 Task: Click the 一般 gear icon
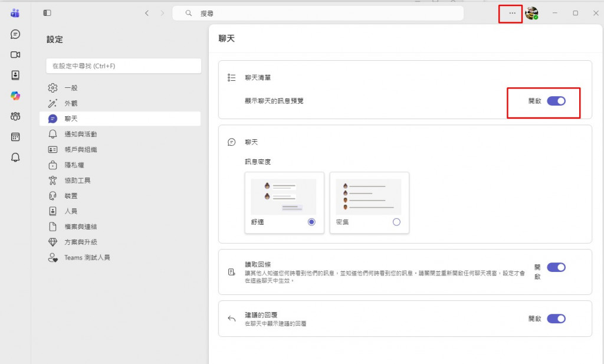(52, 88)
